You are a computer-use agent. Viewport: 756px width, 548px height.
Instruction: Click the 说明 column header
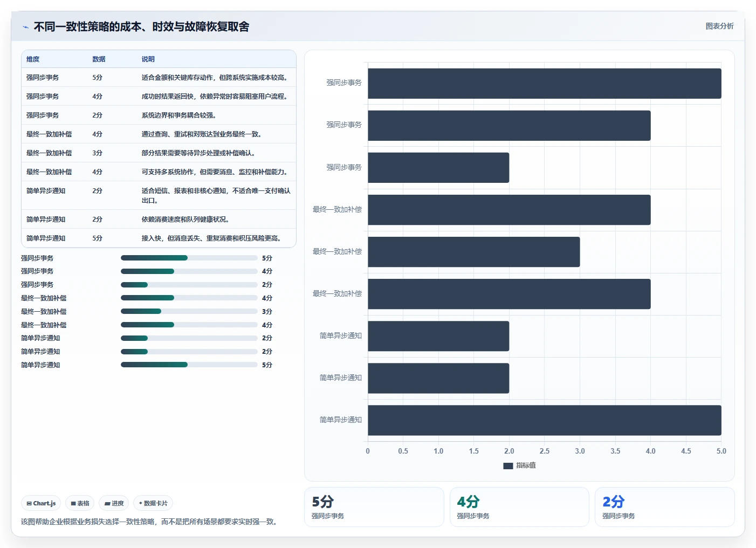(148, 59)
